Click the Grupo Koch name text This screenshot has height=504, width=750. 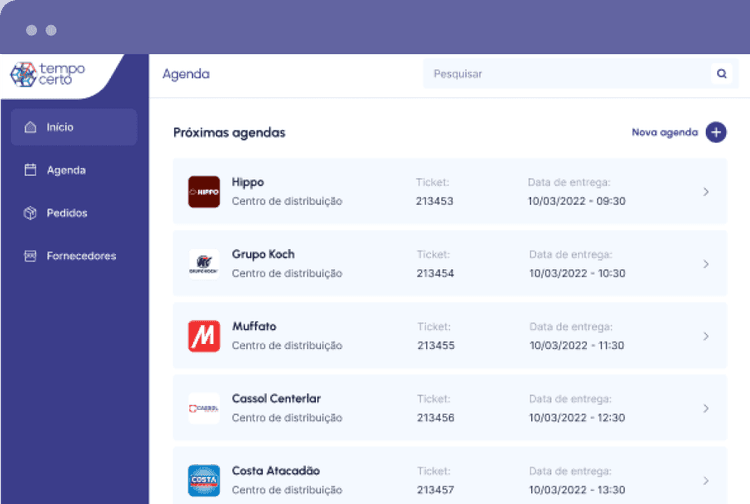(x=263, y=254)
